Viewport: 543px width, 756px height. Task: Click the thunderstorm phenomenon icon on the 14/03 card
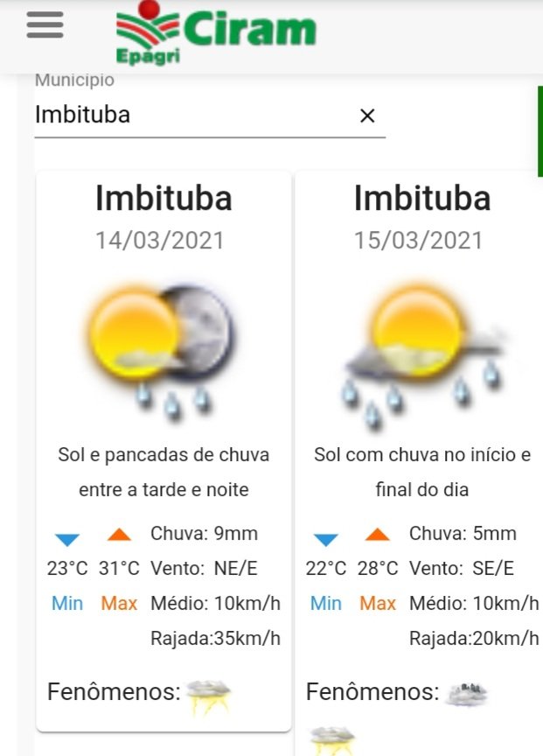tap(210, 696)
